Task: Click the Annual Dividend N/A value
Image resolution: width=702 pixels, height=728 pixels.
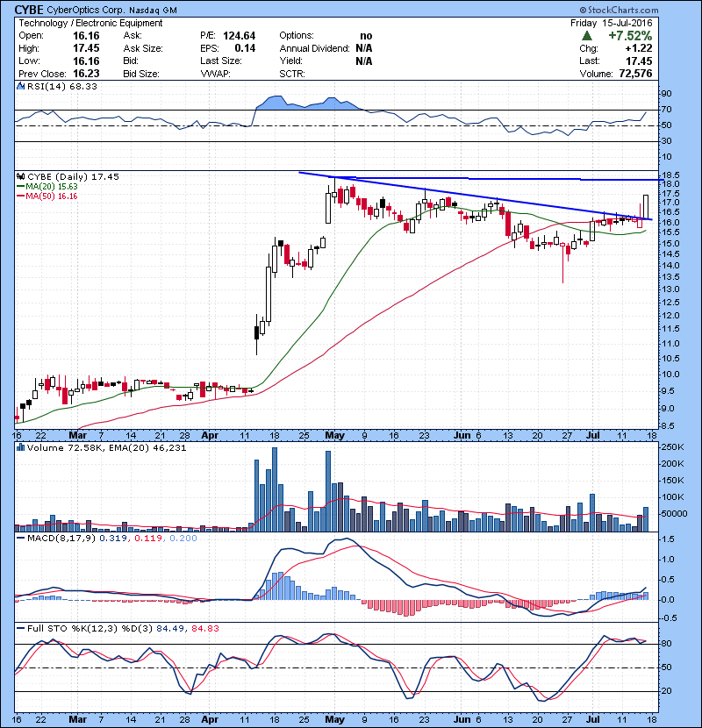Action: [364, 48]
